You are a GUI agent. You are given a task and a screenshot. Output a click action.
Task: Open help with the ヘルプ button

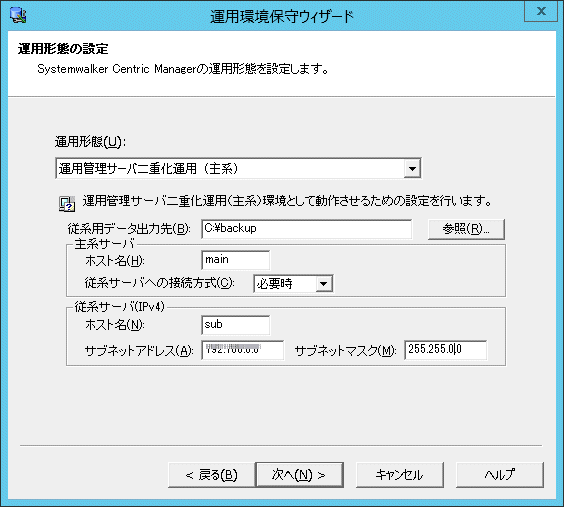(500, 475)
